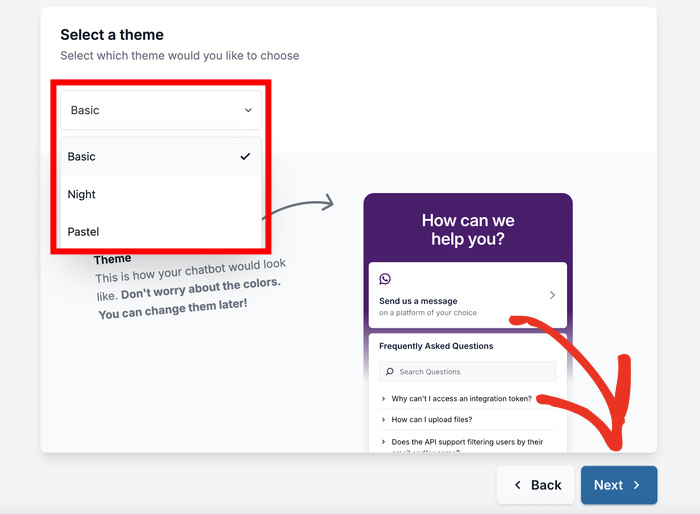Screen dimensions: 700x514
Task: Click the "How can we help you?" header
Action: tap(468, 230)
